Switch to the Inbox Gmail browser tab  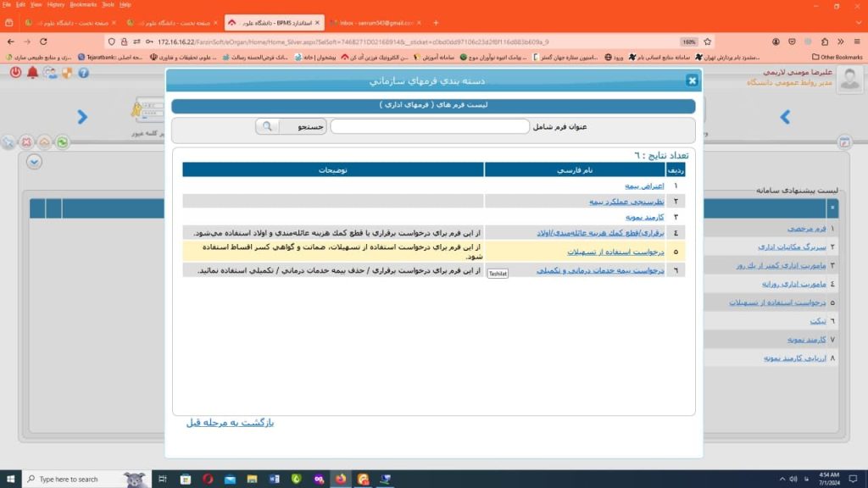(x=373, y=22)
